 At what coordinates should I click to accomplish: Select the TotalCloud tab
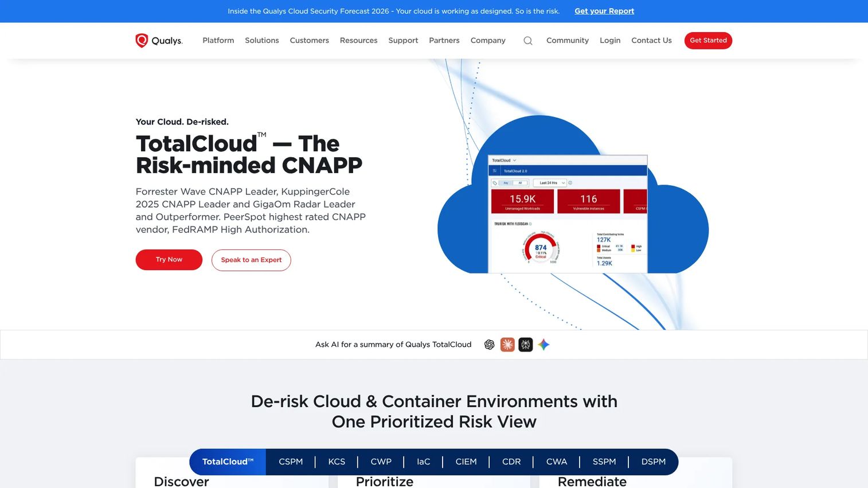228,462
